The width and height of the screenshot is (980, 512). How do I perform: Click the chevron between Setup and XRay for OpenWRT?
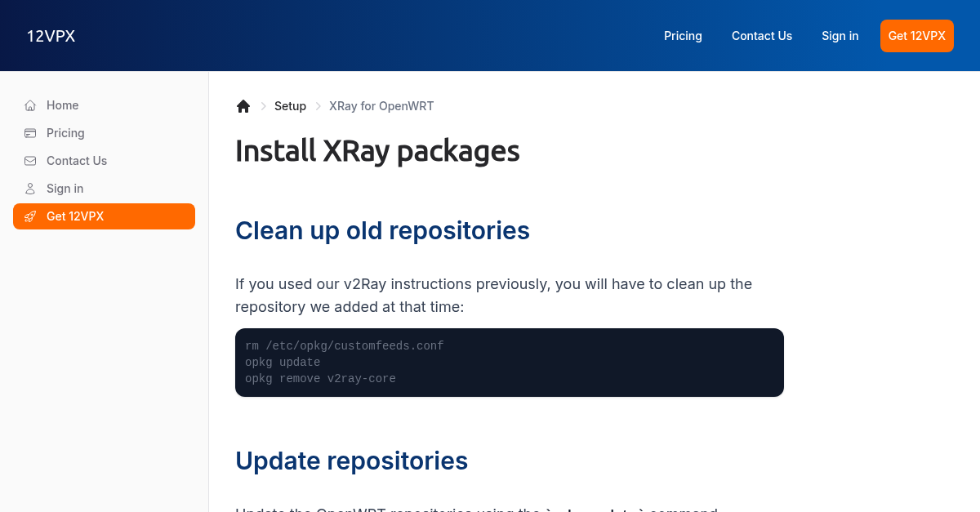317,106
